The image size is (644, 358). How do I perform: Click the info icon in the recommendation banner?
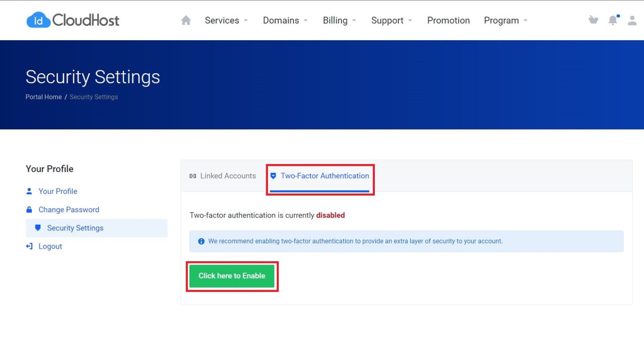[201, 241]
